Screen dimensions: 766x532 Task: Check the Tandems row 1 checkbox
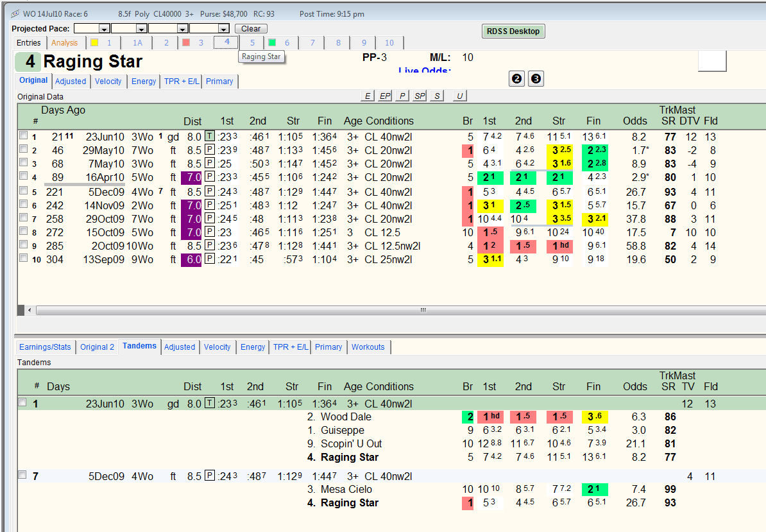click(x=22, y=402)
